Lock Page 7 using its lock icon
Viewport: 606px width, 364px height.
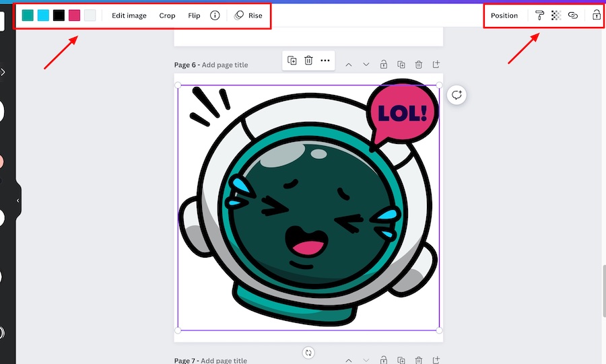(x=383, y=360)
